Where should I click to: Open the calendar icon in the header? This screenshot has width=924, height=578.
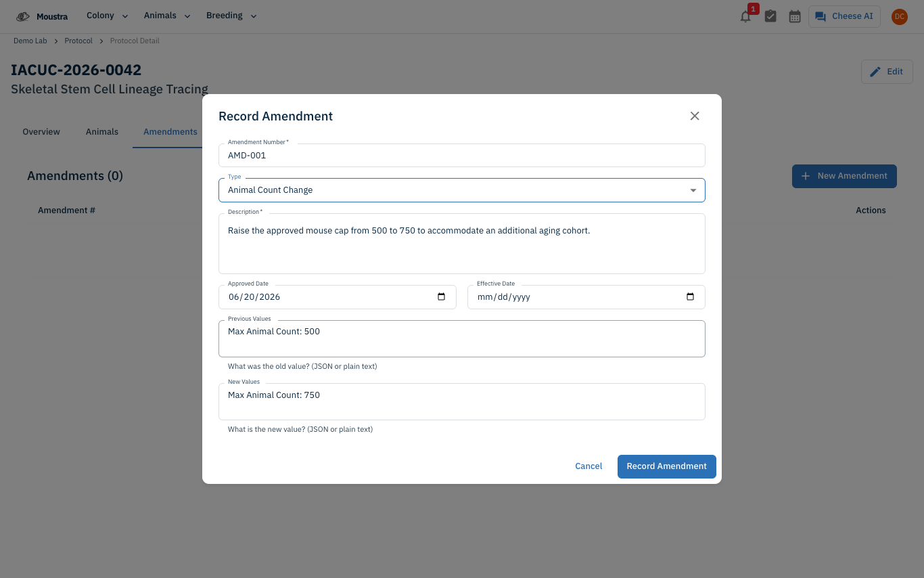tap(795, 16)
